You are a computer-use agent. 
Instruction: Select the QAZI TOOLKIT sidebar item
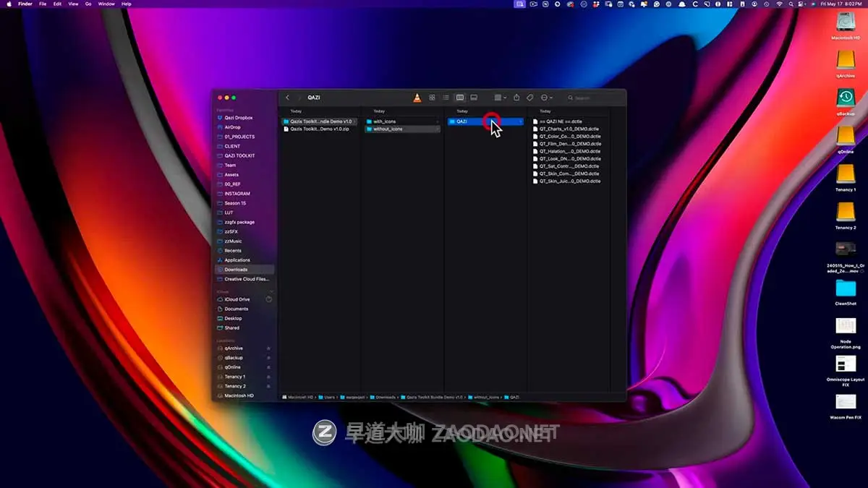point(240,155)
